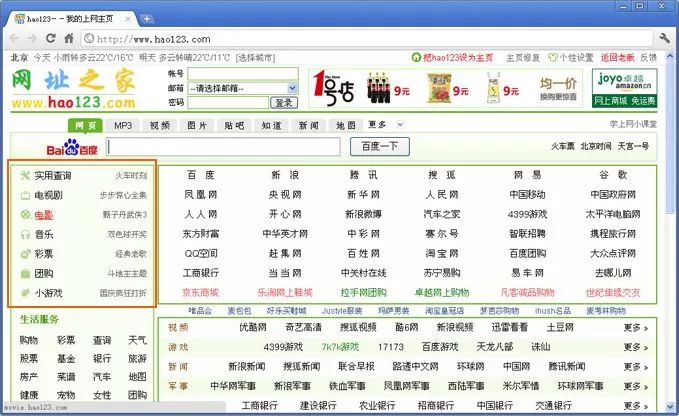Click the 电影 film icon
Image resolution: width=679 pixels, height=416 pixels.
coord(25,215)
